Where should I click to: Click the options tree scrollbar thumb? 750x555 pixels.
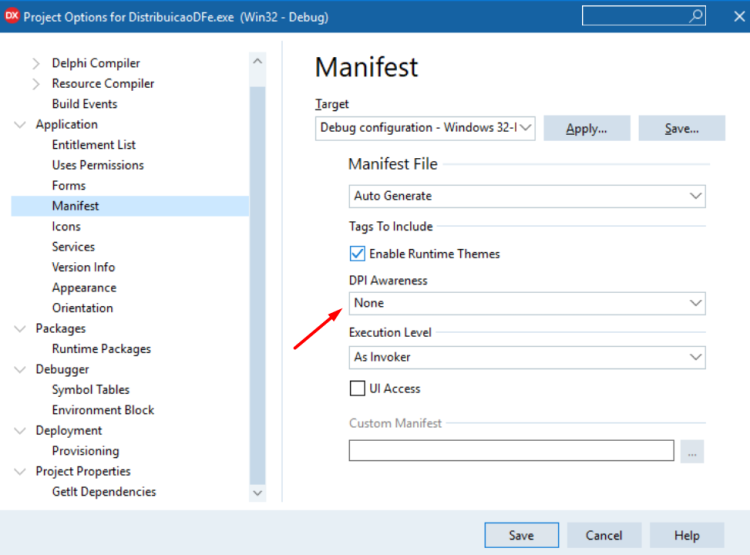pos(257,285)
